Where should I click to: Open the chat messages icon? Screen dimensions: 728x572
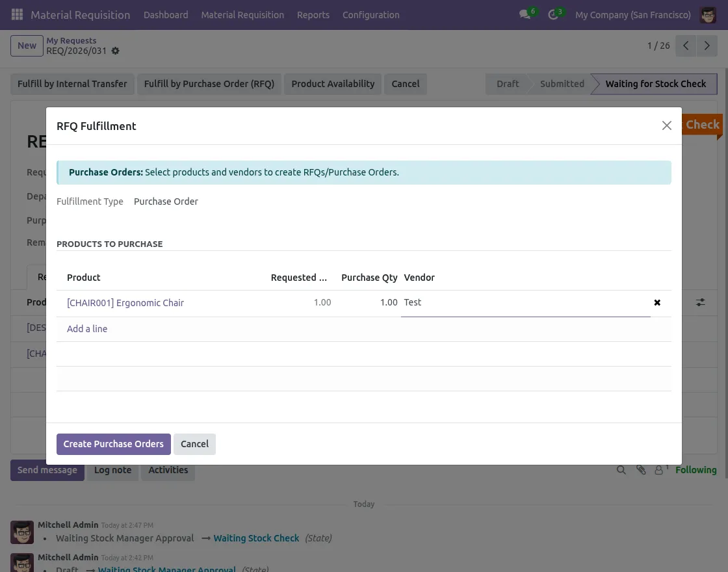click(525, 14)
